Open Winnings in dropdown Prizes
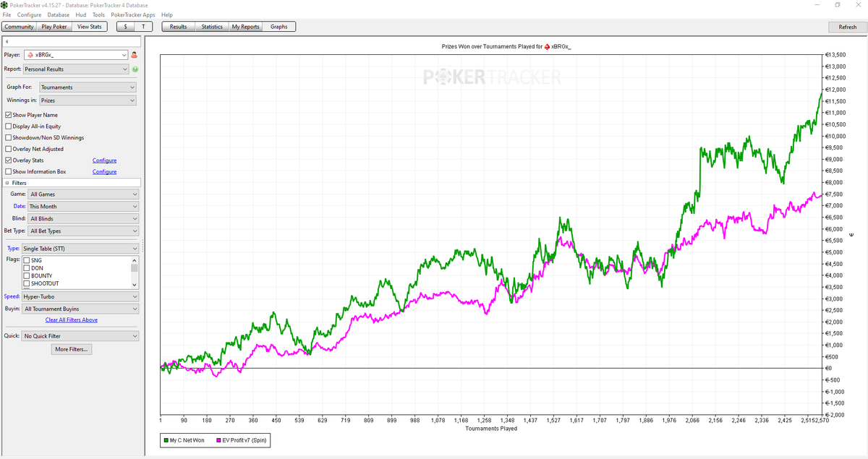This screenshot has width=868, height=459. (x=88, y=101)
